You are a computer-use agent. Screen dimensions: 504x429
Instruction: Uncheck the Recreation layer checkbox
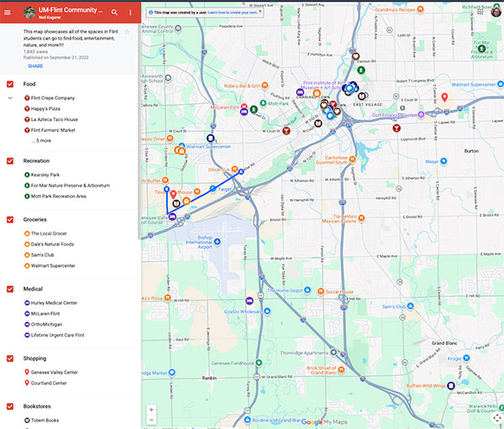point(10,161)
